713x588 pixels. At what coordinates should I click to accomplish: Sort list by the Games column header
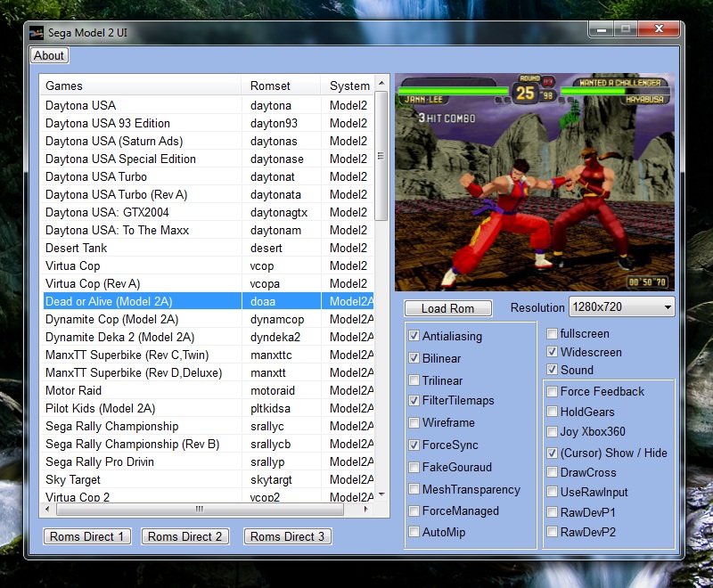141,86
